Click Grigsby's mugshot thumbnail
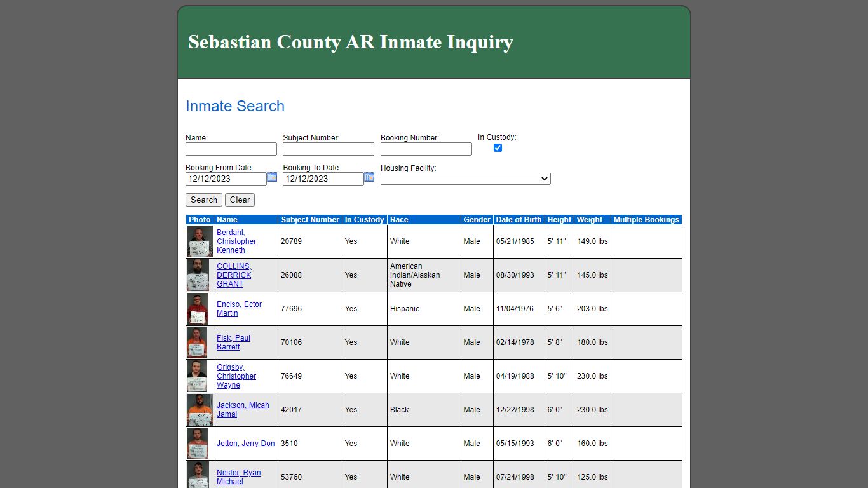Screen dimensions: 868x488 tap(197, 376)
